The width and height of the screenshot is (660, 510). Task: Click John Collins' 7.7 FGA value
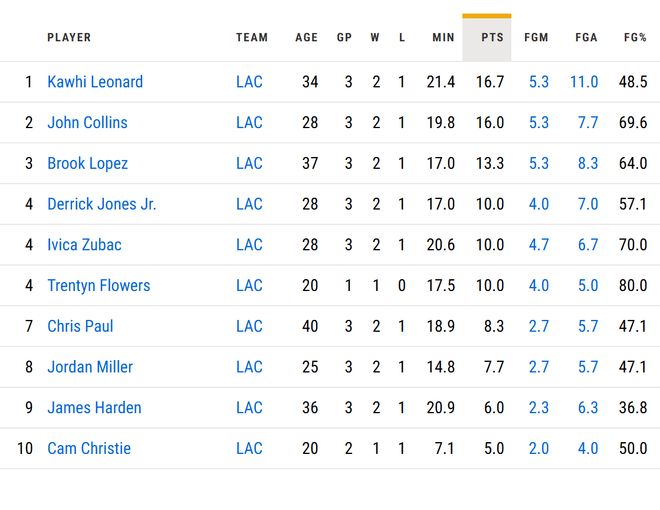[x=587, y=123]
